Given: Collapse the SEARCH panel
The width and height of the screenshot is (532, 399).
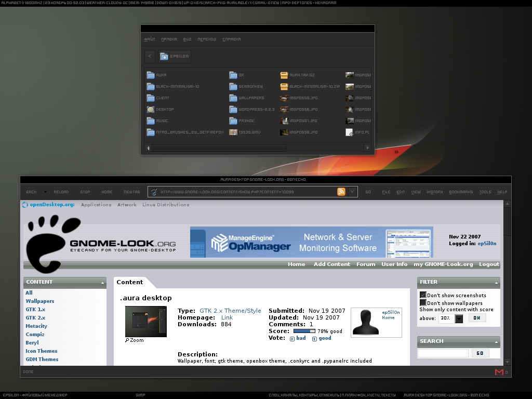Looking at the screenshot, I should 496,342.
